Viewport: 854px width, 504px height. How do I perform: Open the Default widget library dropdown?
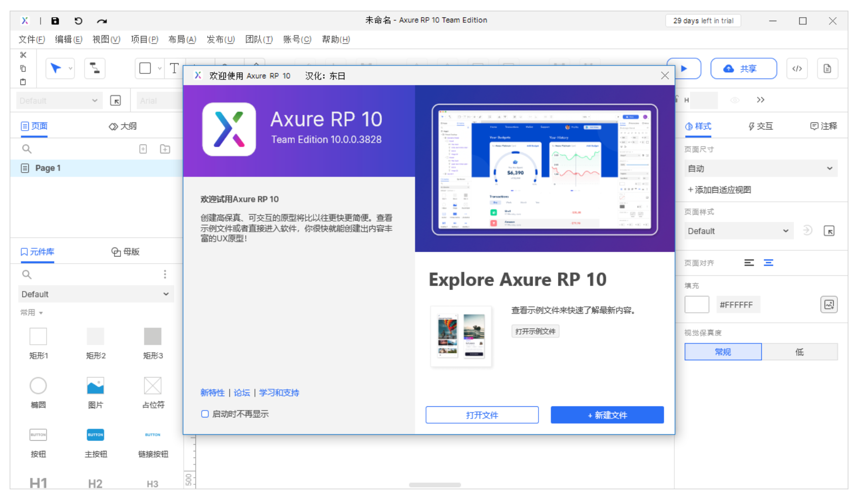point(96,294)
